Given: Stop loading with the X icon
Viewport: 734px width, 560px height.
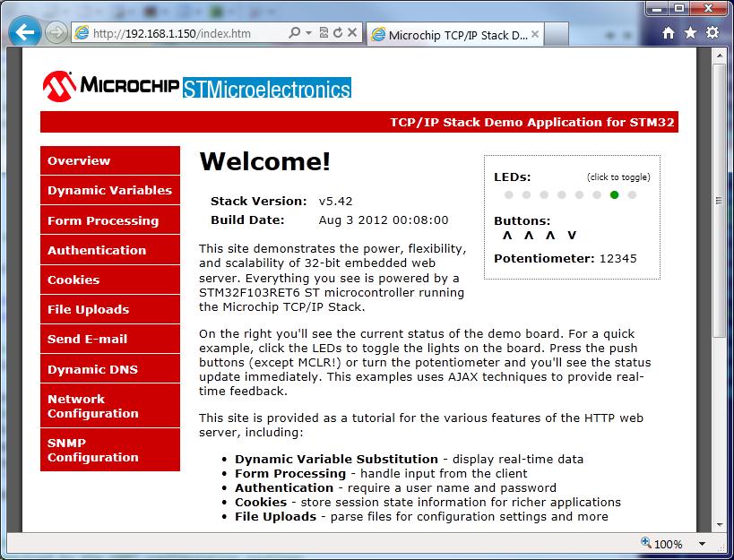Looking at the screenshot, I should click(352, 33).
